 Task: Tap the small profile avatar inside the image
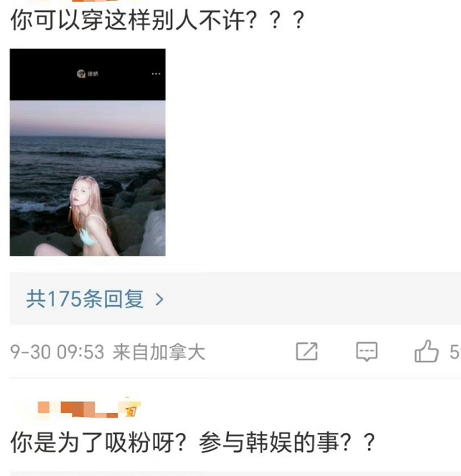point(81,74)
